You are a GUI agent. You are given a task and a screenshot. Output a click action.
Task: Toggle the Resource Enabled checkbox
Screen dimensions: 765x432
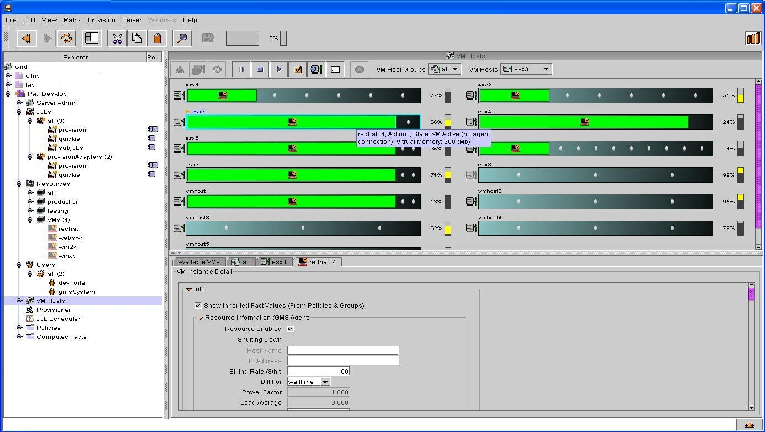(x=290, y=329)
